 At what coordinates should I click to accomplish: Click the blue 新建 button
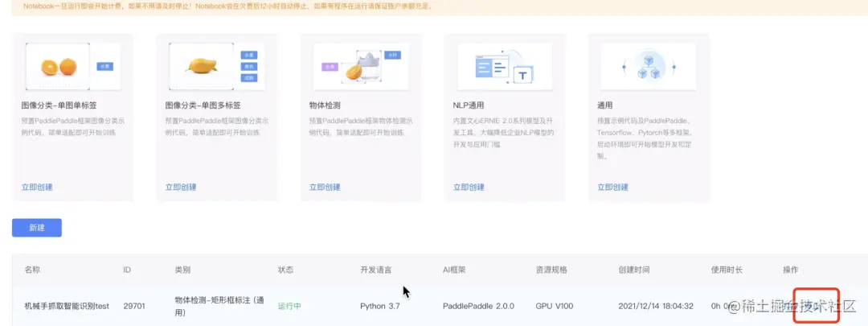(x=36, y=228)
